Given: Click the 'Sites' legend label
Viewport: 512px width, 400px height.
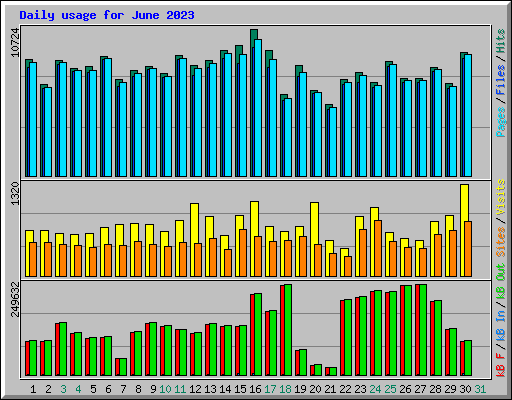Looking at the screenshot, I should tap(500, 242).
